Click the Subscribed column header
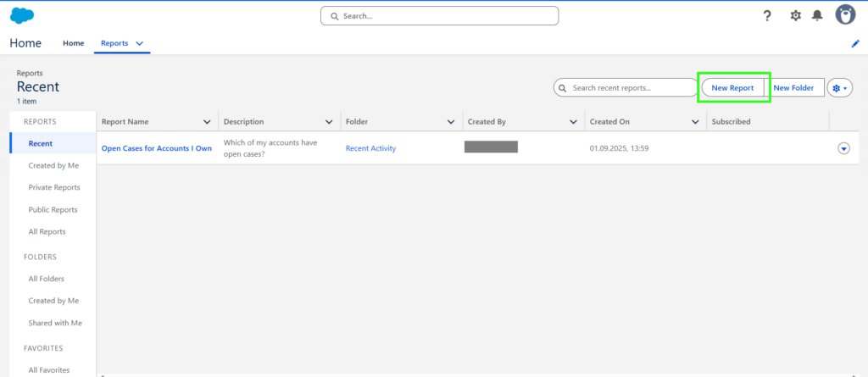This screenshot has width=868, height=377. pyautogui.click(x=732, y=122)
